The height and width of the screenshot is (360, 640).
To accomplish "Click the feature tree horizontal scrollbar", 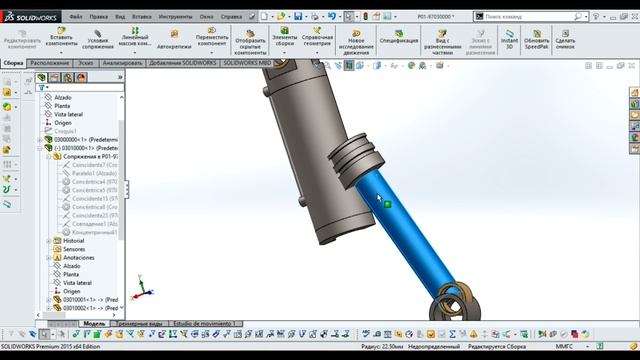I will click(x=76, y=315).
